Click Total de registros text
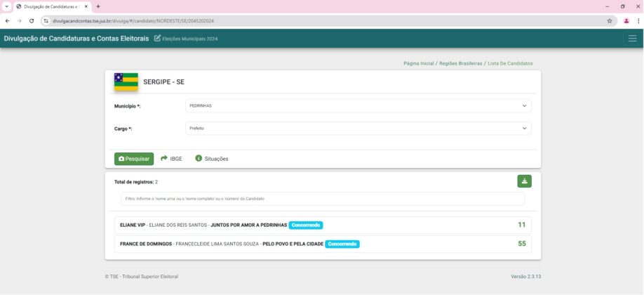 coord(136,181)
